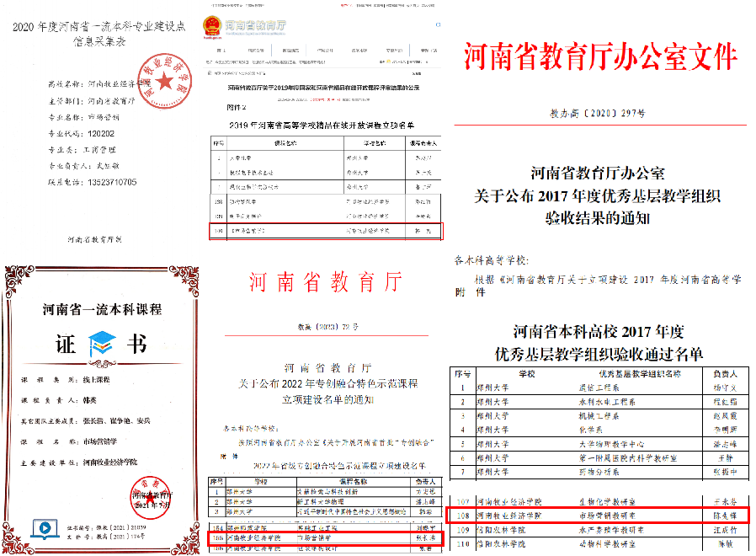Select the red-boxed row in the 2019 course list
The width and height of the screenshot is (756, 556).
[324, 230]
